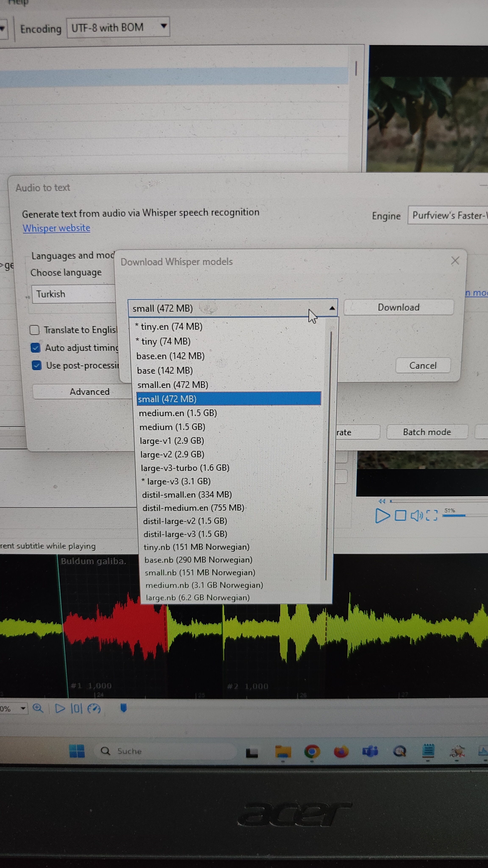Open the Engine selection combo box
Viewport: 488px width, 868px height.
pyautogui.click(x=448, y=215)
